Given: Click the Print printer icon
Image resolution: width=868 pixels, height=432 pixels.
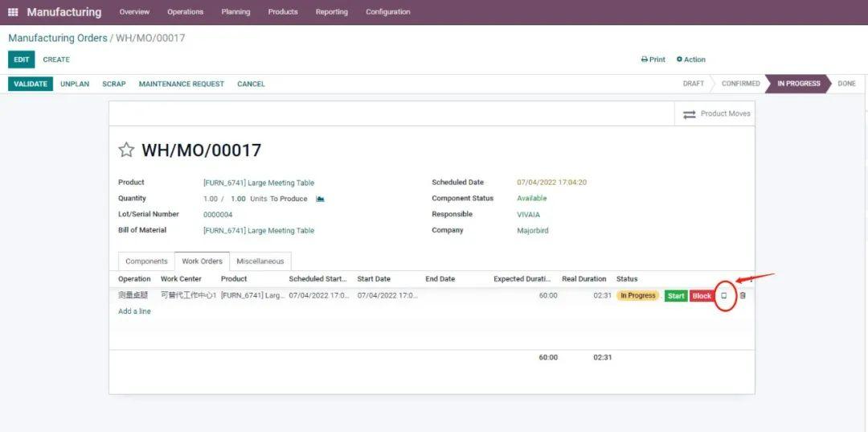Looking at the screenshot, I should coord(645,60).
